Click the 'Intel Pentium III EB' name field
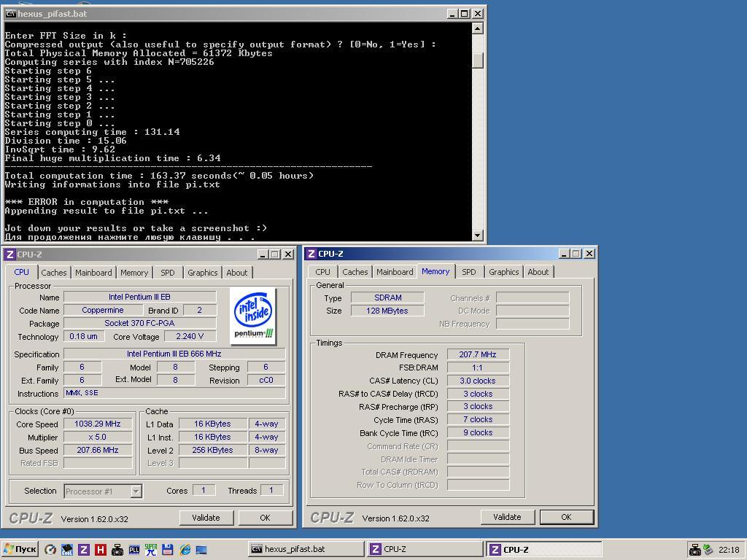 pyautogui.click(x=139, y=297)
